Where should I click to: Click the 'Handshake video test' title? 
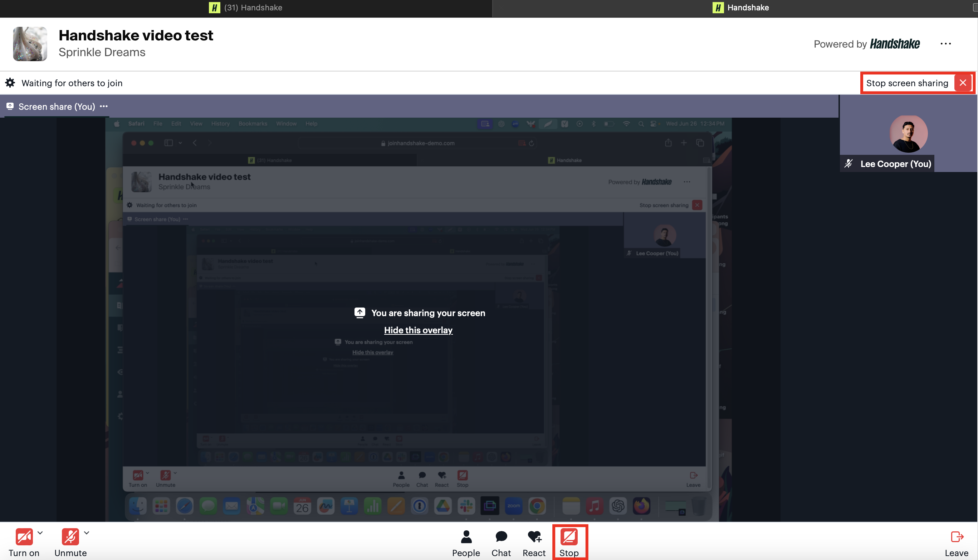pyautogui.click(x=136, y=35)
